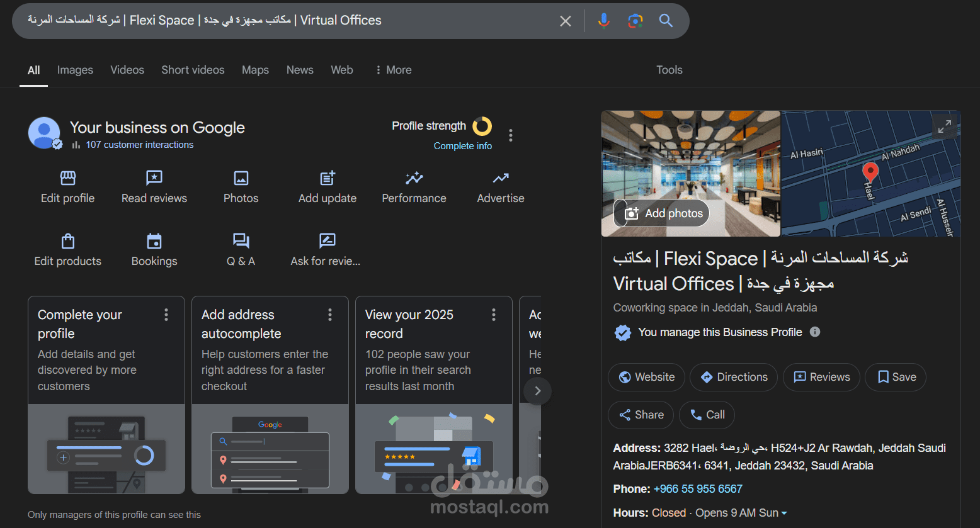Expand the map with the expand icon
980x528 pixels.
(945, 126)
